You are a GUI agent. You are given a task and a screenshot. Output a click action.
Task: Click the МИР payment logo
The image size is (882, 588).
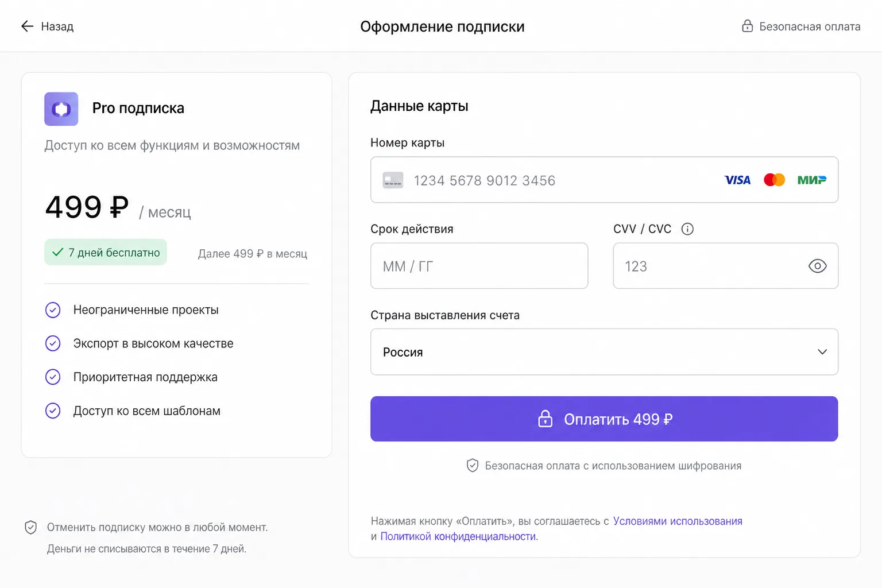pyautogui.click(x=812, y=180)
